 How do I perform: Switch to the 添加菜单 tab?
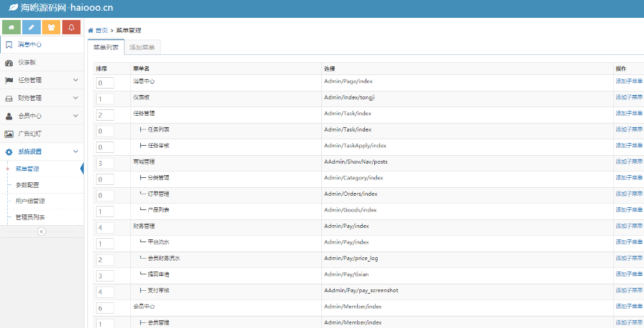pyautogui.click(x=141, y=47)
